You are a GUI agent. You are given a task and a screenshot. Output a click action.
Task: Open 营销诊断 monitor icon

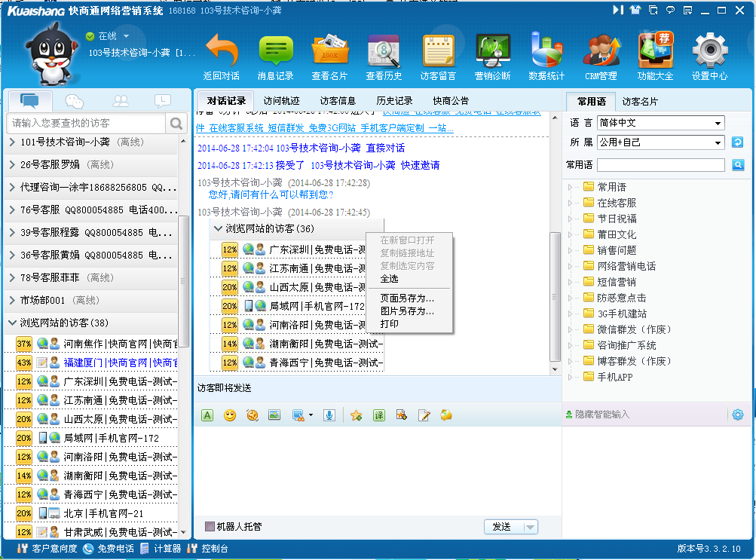[x=492, y=57]
